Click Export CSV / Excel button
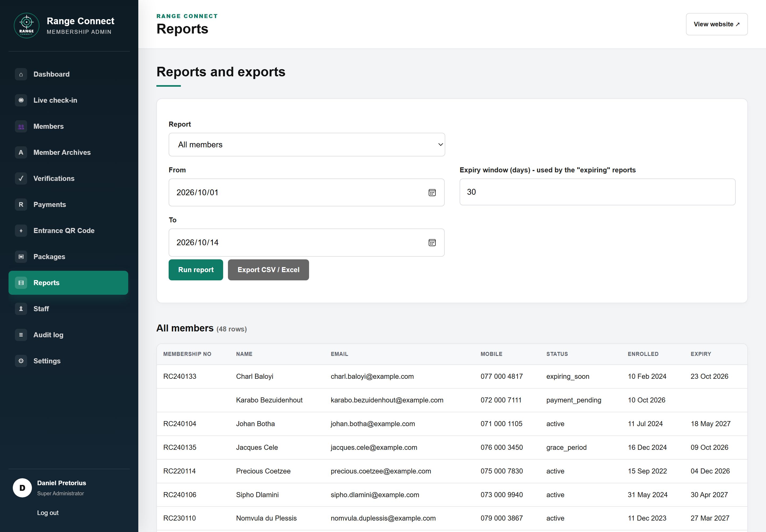The image size is (766, 532). [x=268, y=270]
